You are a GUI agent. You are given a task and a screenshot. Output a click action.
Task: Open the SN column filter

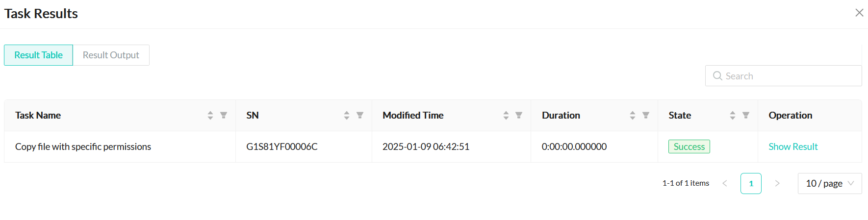pos(360,115)
